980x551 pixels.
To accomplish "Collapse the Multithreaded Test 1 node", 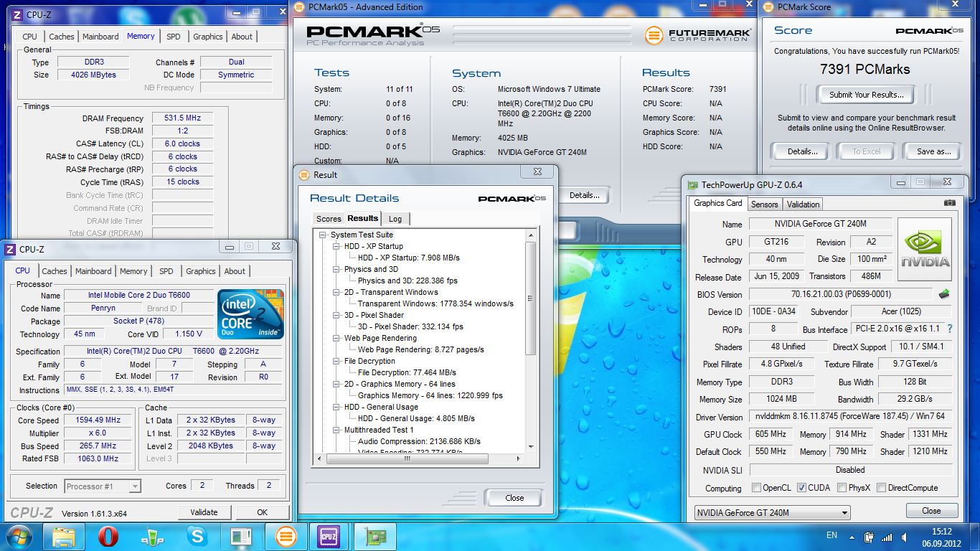I will (337, 430).
